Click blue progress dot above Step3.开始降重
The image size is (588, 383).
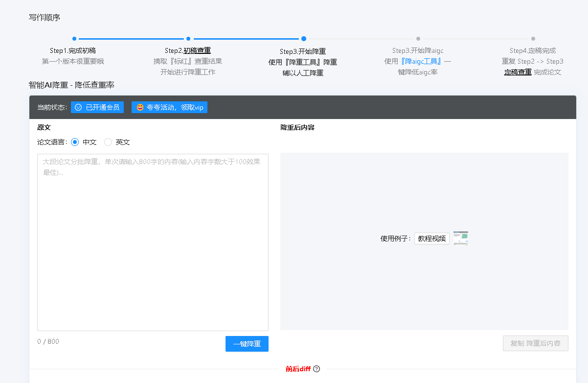(303, 38)
